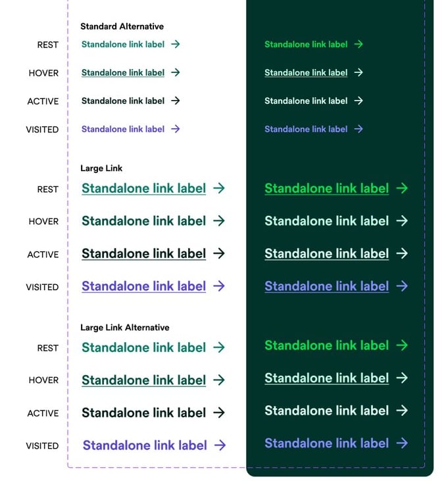Screen dimensions: 448x481
Task: Click arrow icon of Standard Alternative hover, light panel
Action: click(x=176, y=72)
